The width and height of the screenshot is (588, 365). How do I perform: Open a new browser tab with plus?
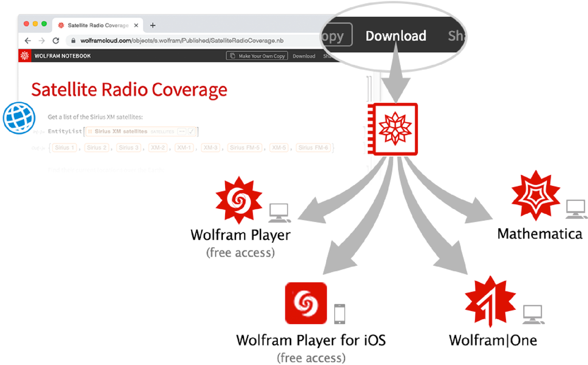(x=153, y=25)
